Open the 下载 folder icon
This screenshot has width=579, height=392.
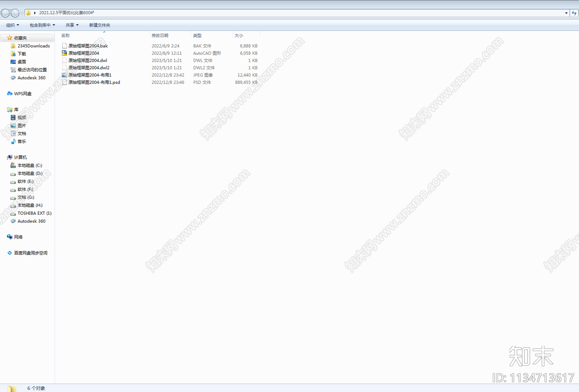coord(13,54)
